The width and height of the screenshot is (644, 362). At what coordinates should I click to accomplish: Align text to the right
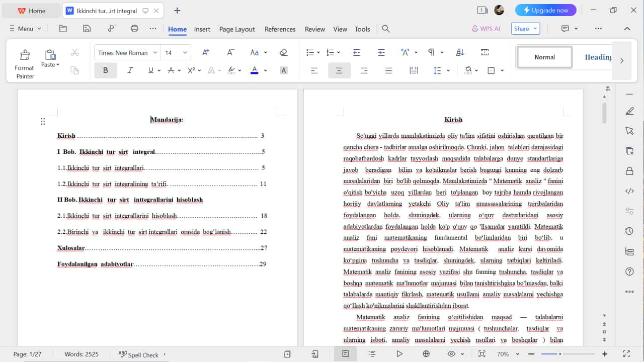(x=364, y=70)
